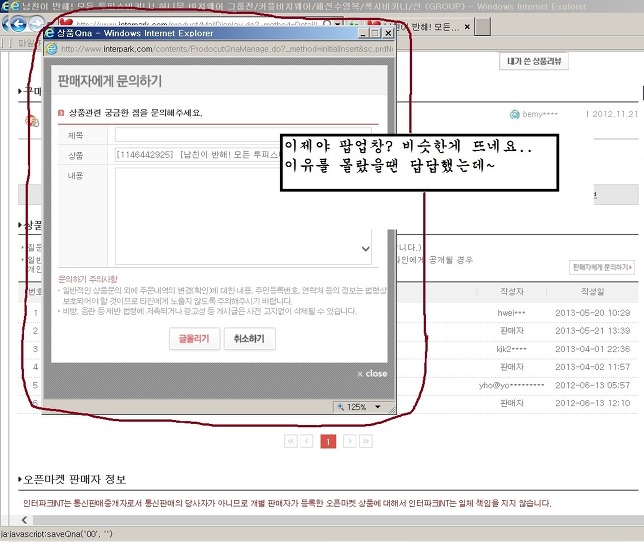Maximize the 상품Qna popup window
The width and height of the screenshot is (644, 542).
point(375,33)
